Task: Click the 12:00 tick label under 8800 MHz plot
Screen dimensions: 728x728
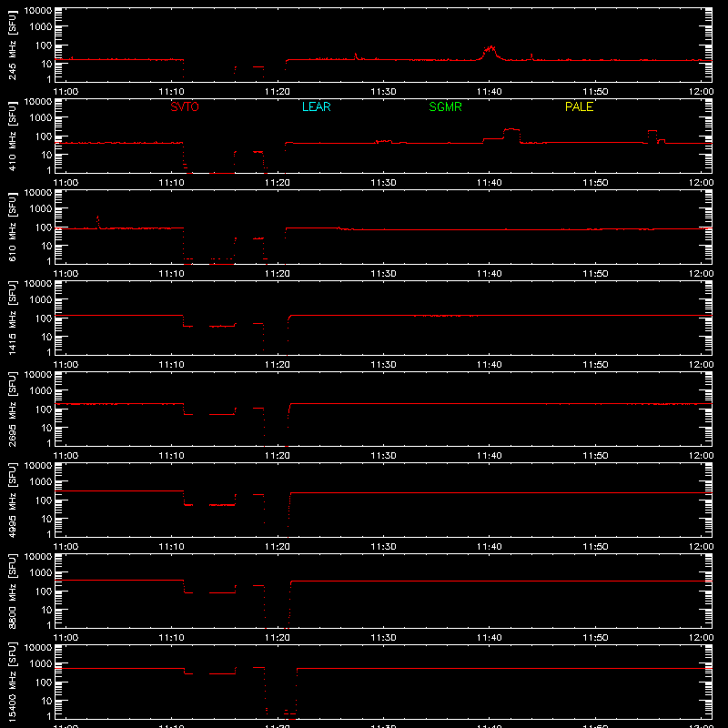Action: click(x=701, y=638)
